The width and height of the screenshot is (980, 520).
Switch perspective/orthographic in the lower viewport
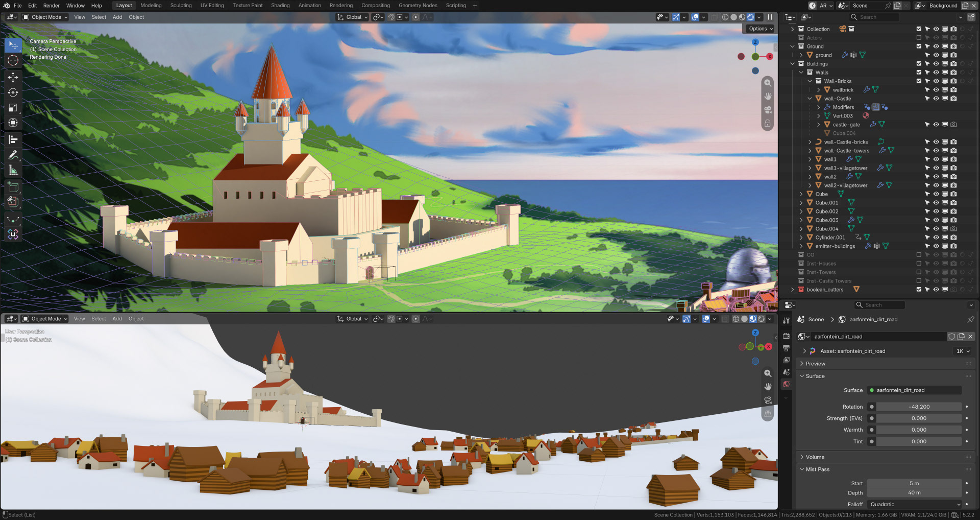(768, 414)
